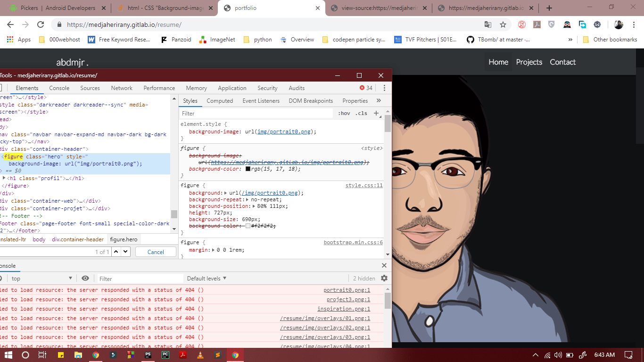Open the Network tab
This screenshot has width=644, height=362.
[x=122, y=88]
